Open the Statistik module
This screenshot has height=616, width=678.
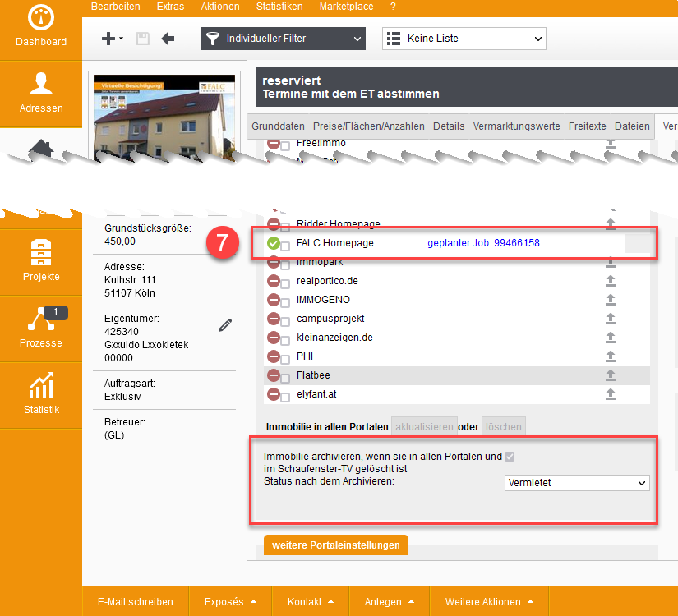pyautogui.click(x=41, y=394)
